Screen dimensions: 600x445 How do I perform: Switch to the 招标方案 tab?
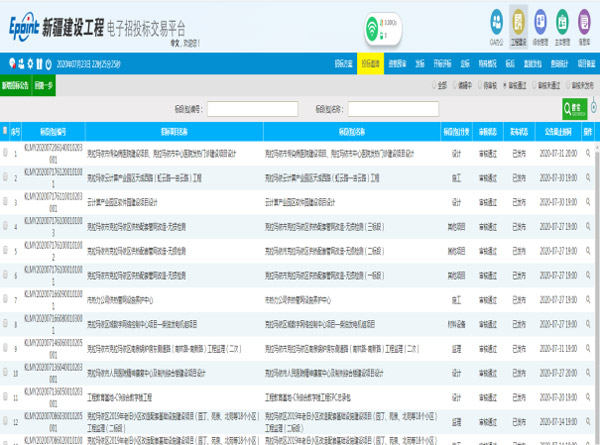pyautogui.click(x=341, y=63)
